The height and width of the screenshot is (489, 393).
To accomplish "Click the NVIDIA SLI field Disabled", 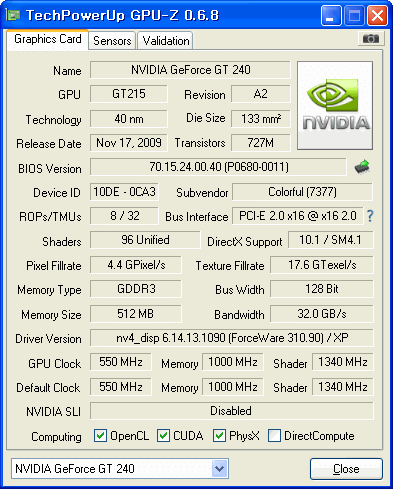I will 232,411.
